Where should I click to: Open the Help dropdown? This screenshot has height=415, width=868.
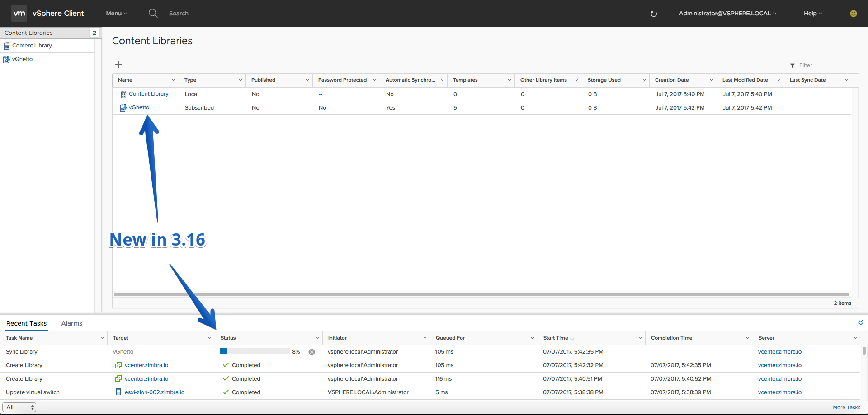click(813, 14)
